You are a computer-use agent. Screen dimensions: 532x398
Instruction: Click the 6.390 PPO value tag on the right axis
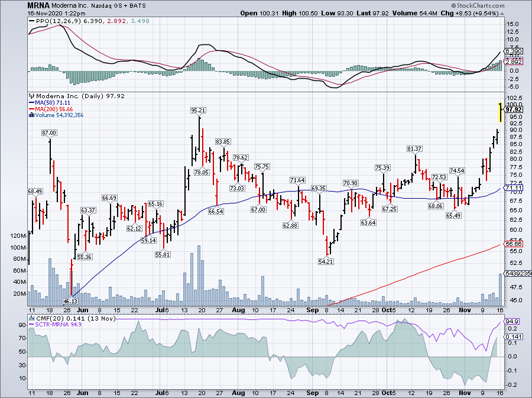coord(514,51)
